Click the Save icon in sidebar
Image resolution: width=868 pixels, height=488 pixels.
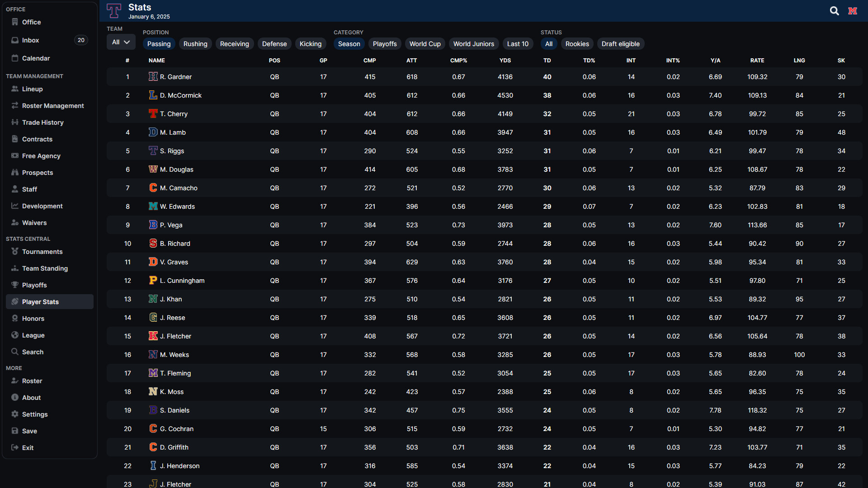(x=15, y=431)
